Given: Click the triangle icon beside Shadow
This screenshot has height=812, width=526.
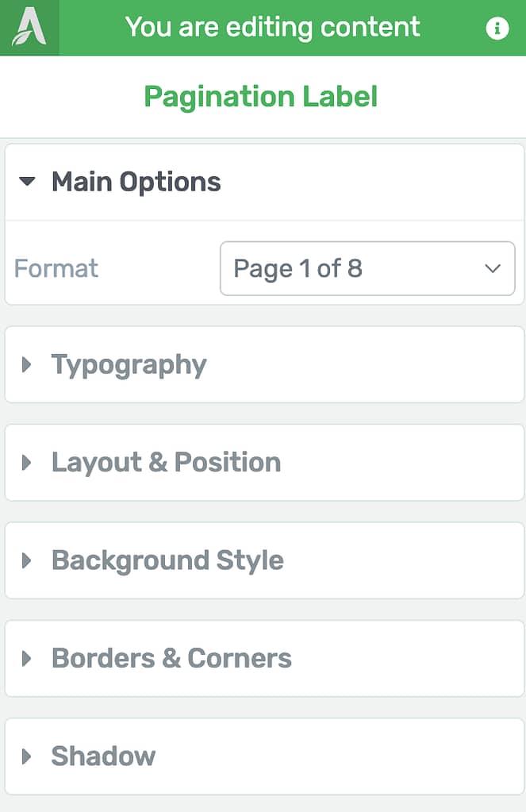Looking at the screenshot, I should click(x=26, y=756).
